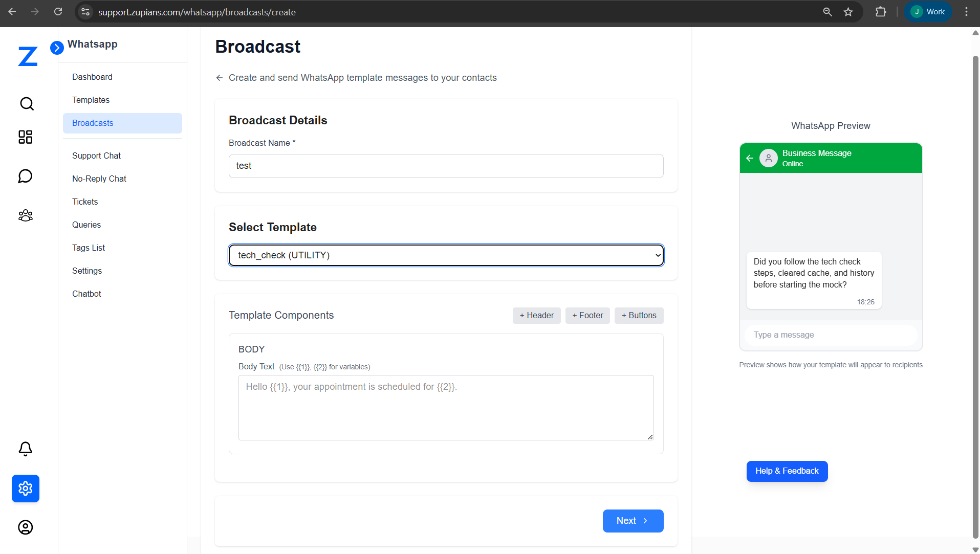Open notifications via the bell icon
The image size is (980, 554).
pos(25,449)
